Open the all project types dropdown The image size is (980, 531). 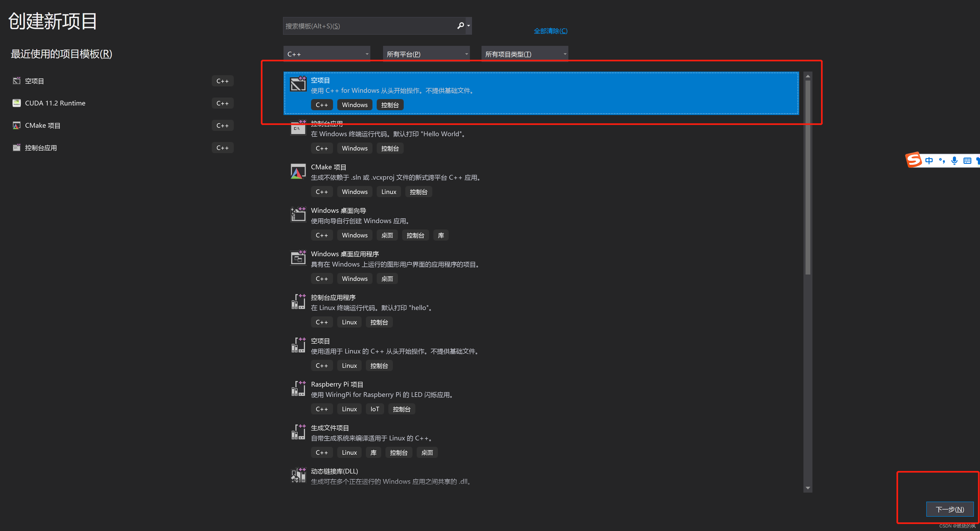[525, 54]
